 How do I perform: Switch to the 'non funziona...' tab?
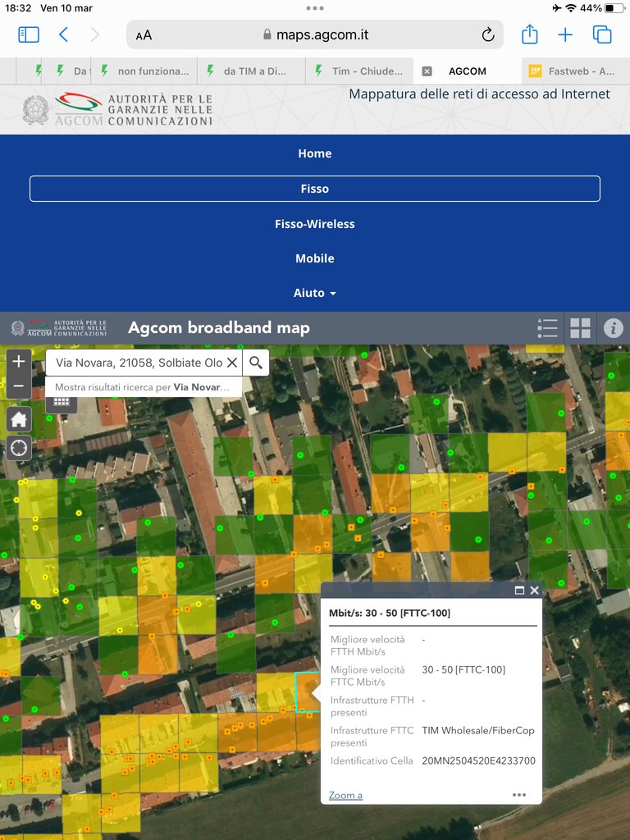[x=144, y=71]
